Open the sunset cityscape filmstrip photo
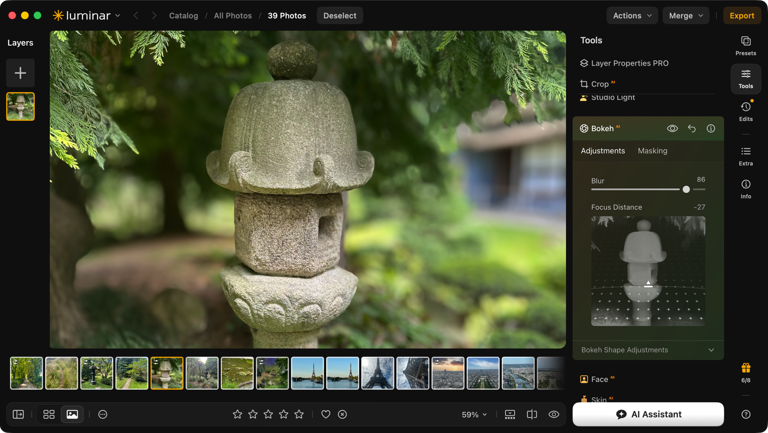 point(448,373)
